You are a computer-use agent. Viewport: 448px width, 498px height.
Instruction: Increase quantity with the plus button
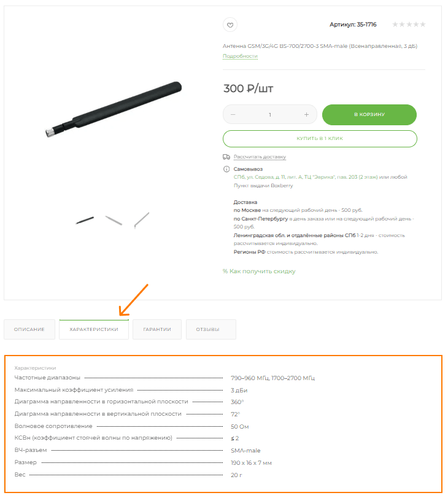click(x=306, y=114)
